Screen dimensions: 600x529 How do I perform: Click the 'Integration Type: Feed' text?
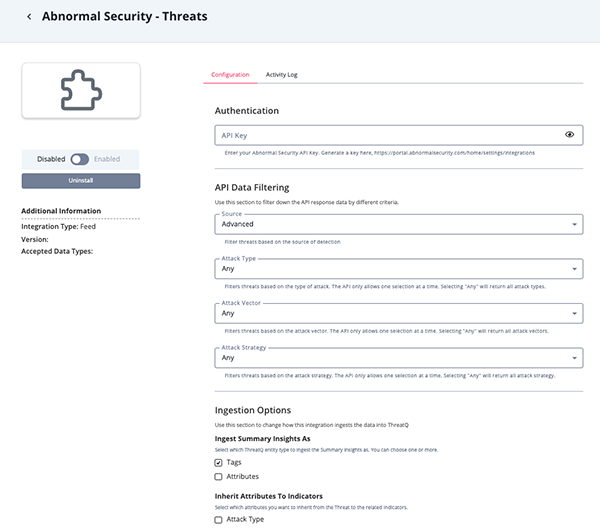coord(59,227)
